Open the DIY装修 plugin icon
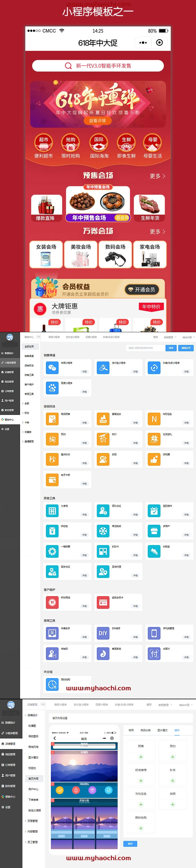 click(103, 633)
